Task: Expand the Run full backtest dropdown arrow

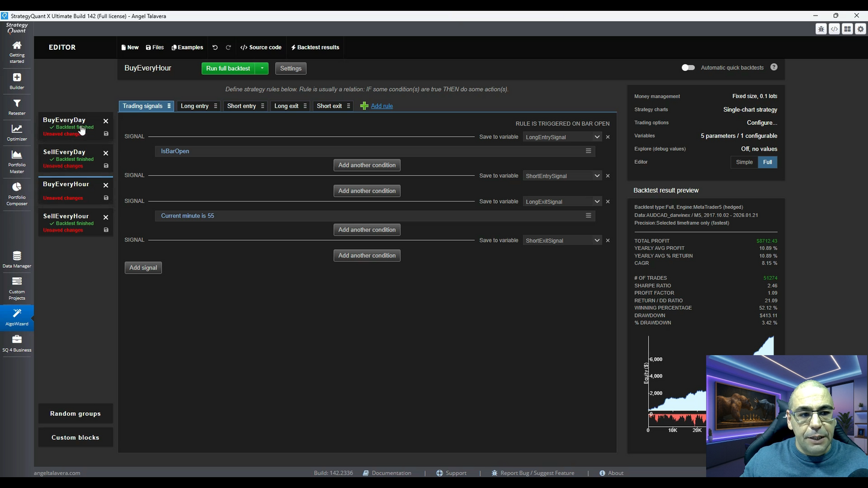Action: pyautogui.click(x=263, y=68)
